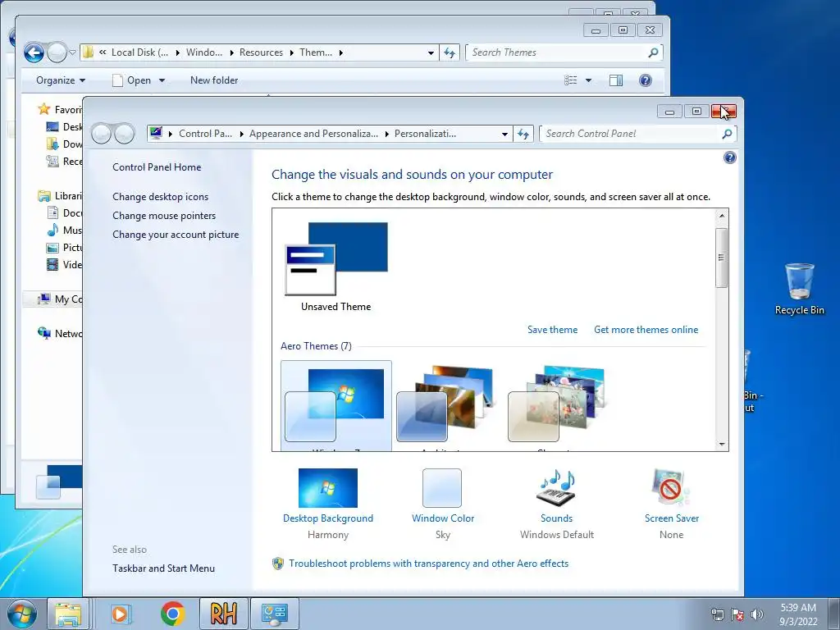Open explorer address bar history dropdown
The image size is (840, 630).
(x=431, y=52)
